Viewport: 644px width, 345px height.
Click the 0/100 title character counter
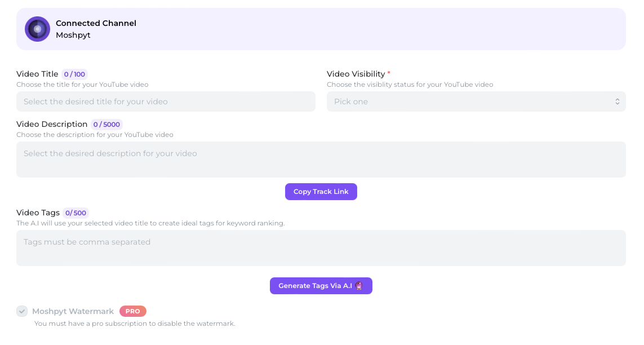click(74, 74)
